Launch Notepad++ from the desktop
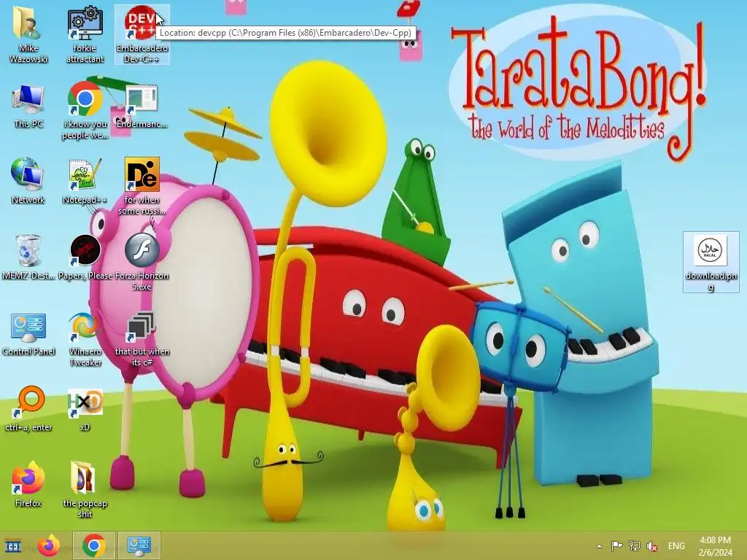Viewport: 747px width, 560px height. [85, 182]
